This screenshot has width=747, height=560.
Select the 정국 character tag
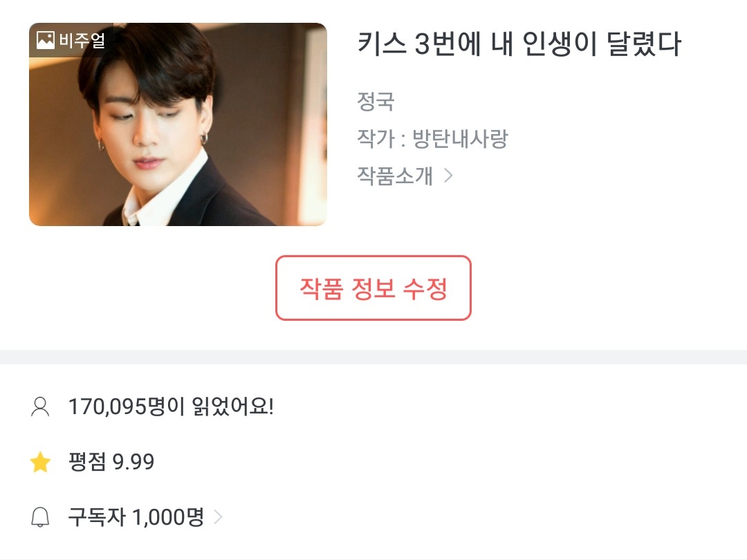point(376,102)
